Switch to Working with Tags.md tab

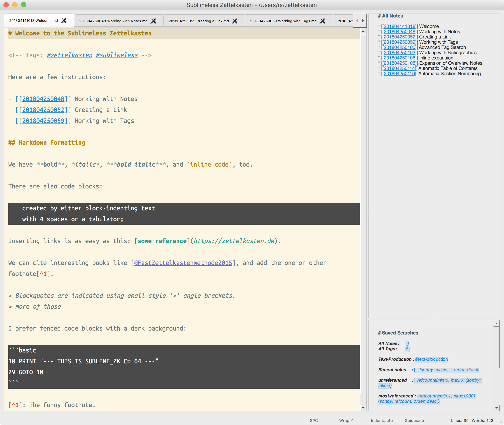click(283, 21)
